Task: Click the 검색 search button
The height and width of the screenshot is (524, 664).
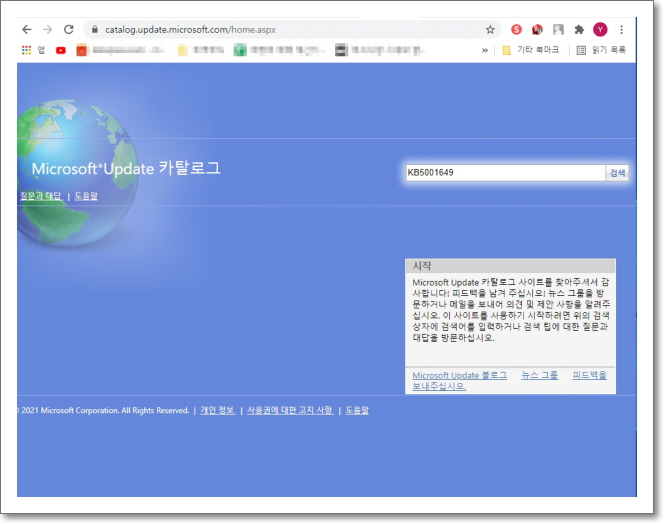Action: [x=617, y=172]
